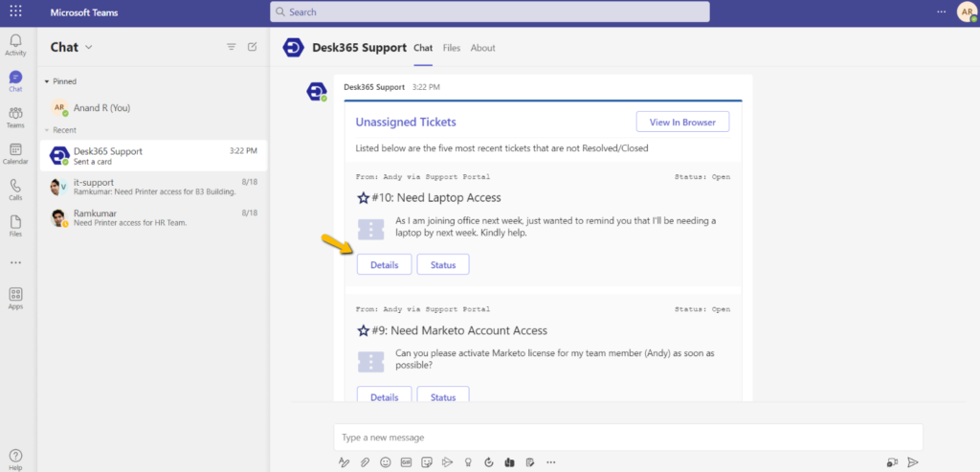Click the Search box
This screenshot has width=980, height=472.
[x=489, y=11]
